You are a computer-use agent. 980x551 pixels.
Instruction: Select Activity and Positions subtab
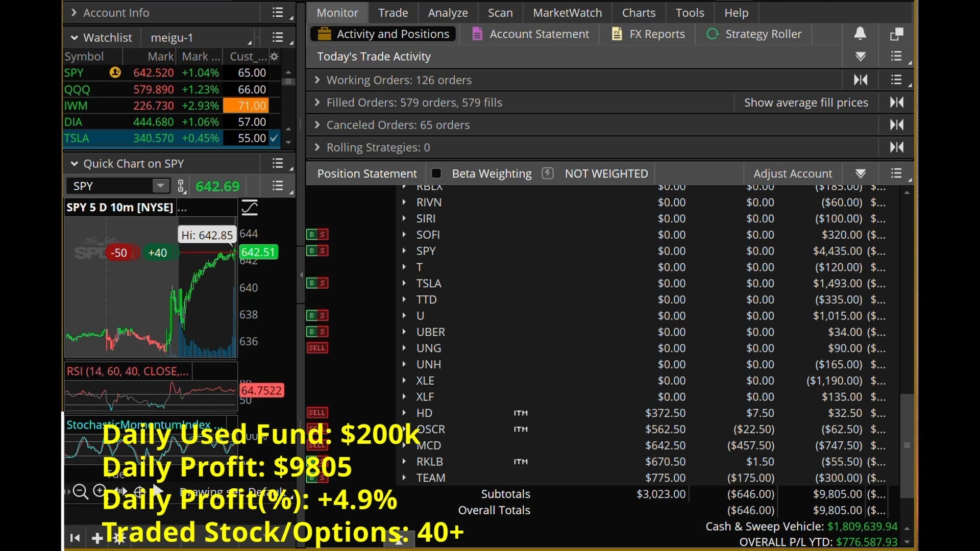383,34
